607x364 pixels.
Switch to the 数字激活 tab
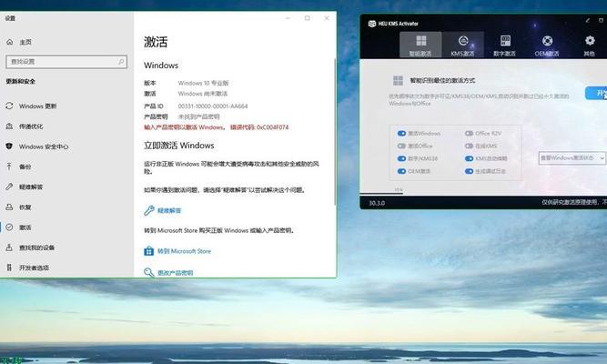coord(505,45)
